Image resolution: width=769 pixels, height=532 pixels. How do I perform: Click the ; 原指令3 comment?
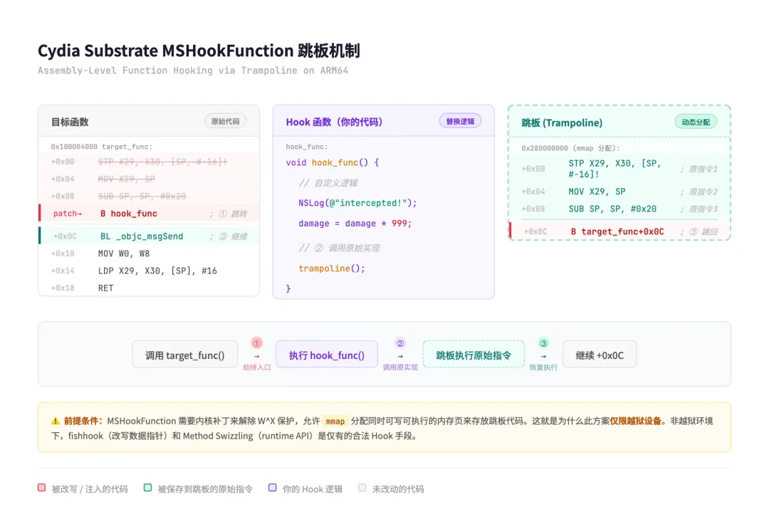click(699, 209)
